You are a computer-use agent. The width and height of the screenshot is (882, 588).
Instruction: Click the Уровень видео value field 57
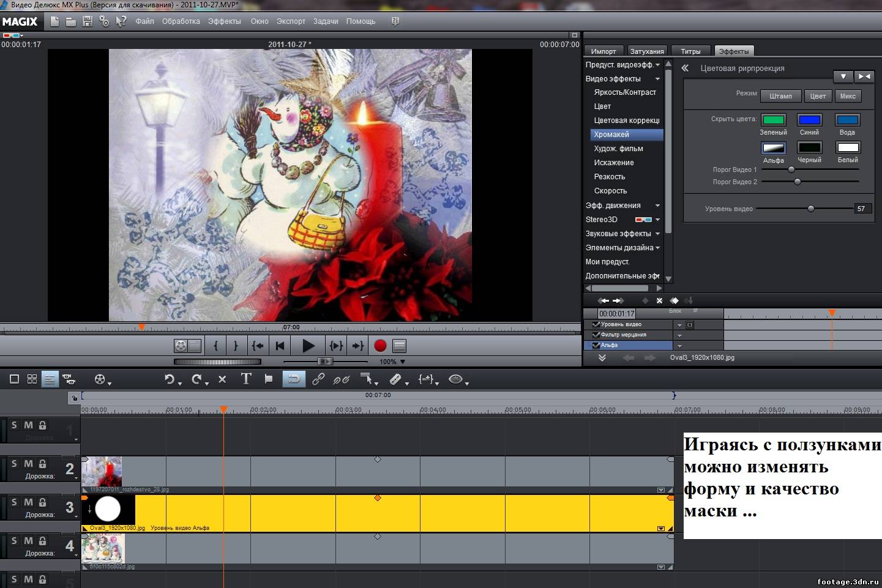[x=862, y=209]
